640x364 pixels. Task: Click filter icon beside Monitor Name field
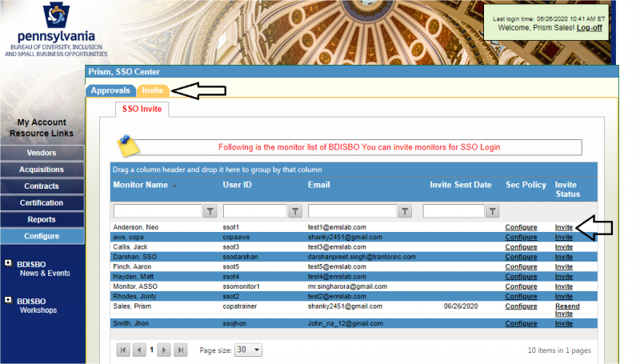click(210, 211)
